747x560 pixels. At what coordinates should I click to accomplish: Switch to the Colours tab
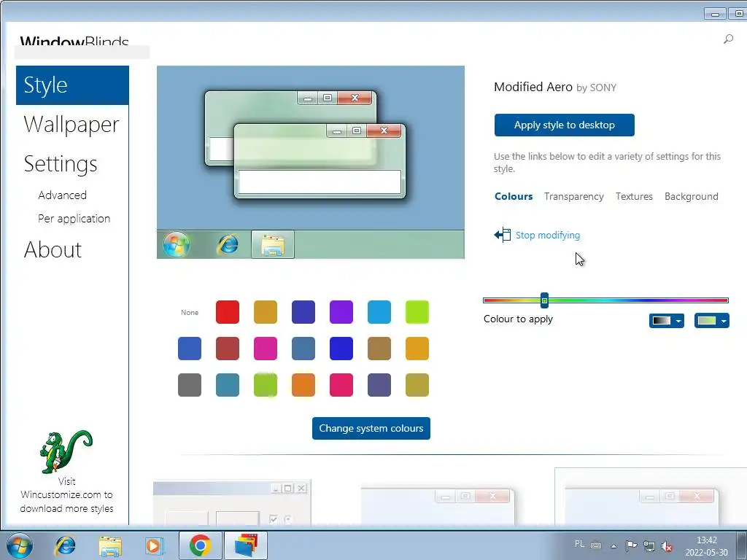[514, 196]
